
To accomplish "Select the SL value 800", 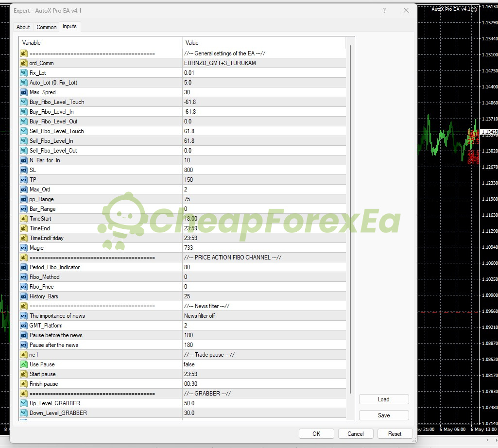I will point(264,170).
